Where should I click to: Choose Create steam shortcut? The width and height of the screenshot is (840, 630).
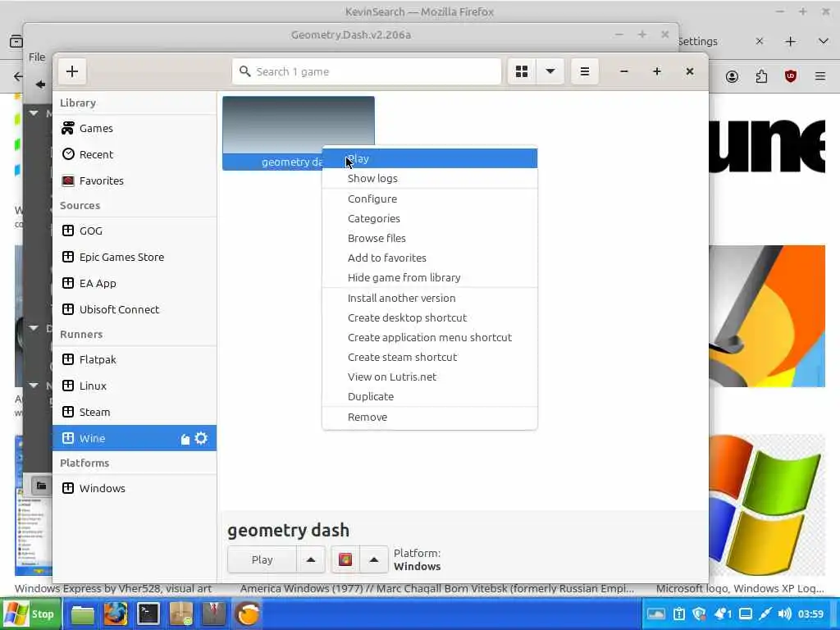click(x=430, y=358)
